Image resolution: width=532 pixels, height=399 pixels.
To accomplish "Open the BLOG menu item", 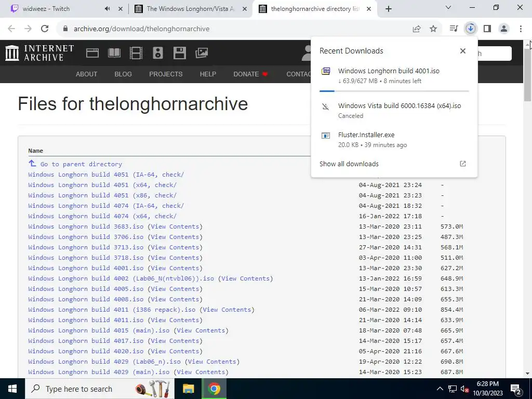I will (123, 74).
